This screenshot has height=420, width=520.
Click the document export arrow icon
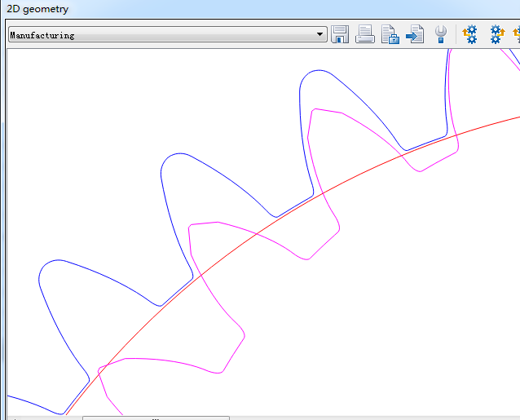416,34
